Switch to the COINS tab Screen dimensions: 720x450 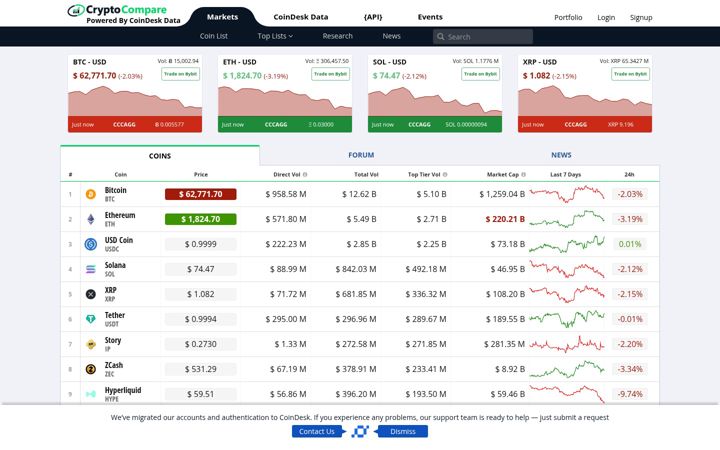(160, 156)
